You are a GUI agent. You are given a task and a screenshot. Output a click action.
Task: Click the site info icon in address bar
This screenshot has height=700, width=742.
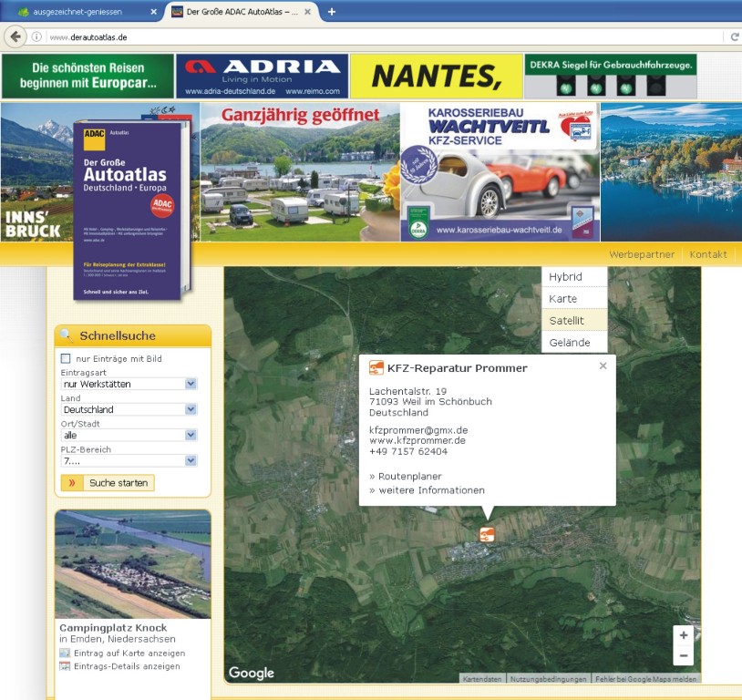[36, 37]
